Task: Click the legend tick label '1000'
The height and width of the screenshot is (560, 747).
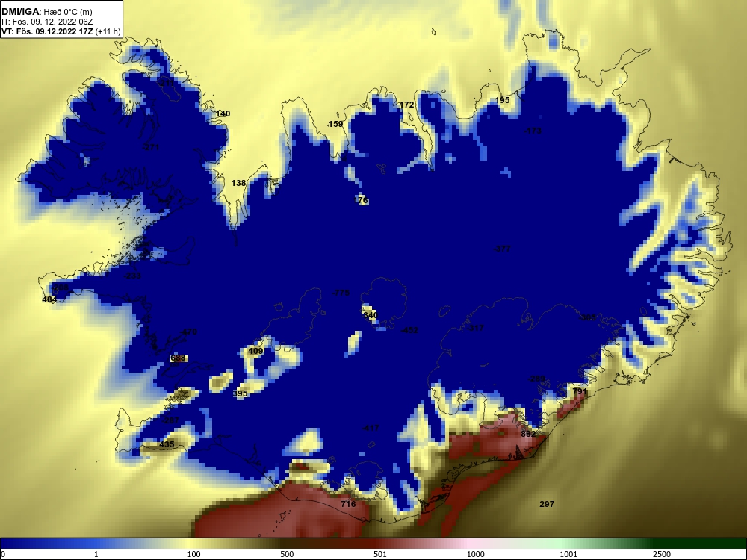Action: (475, 554)
